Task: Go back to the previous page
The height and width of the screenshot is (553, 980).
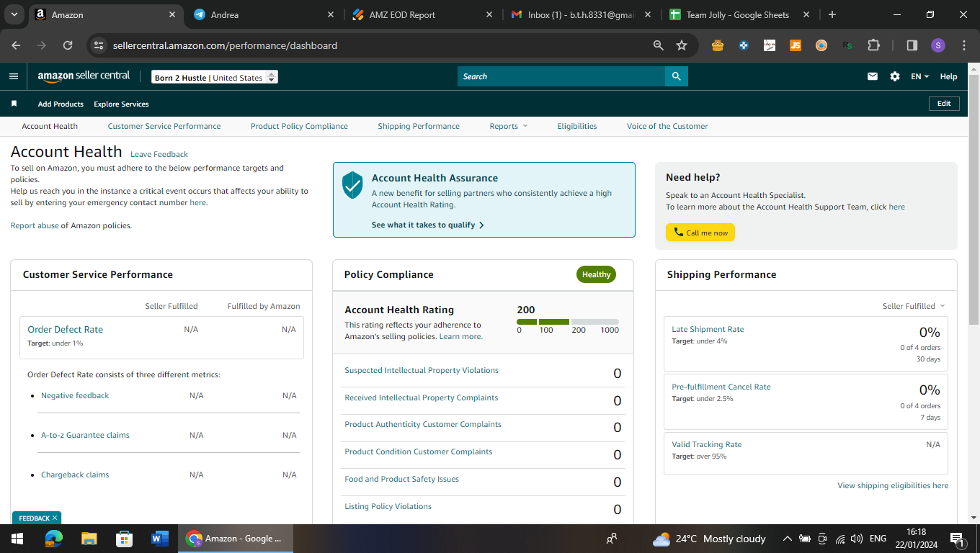Action: pos(16,45)
